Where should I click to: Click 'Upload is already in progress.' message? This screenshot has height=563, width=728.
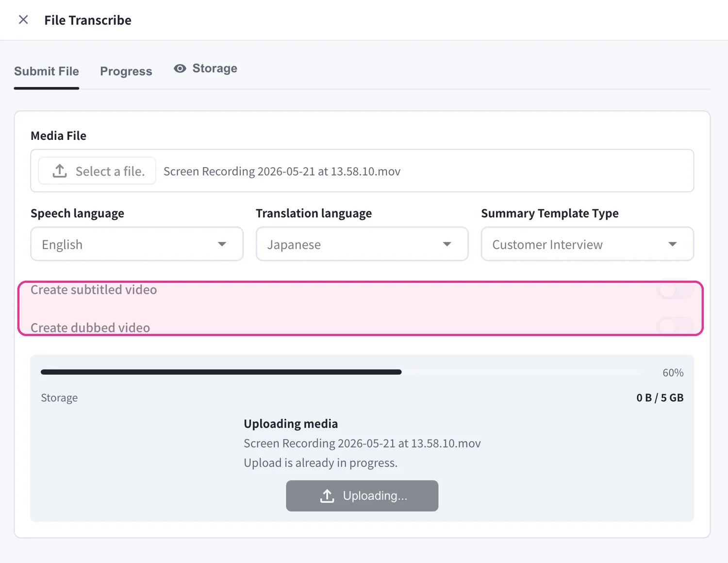tap(321, 463)
